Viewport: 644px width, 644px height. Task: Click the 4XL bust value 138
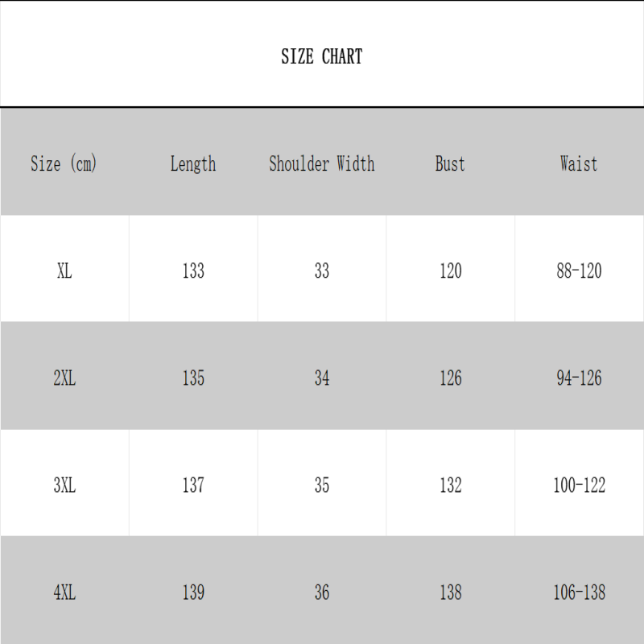pos(451,592)
